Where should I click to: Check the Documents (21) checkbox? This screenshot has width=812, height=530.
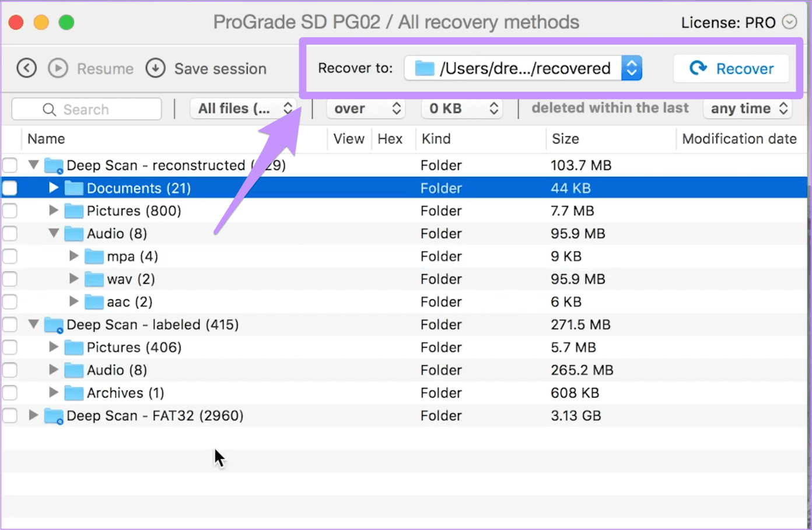tap(10, 188)
